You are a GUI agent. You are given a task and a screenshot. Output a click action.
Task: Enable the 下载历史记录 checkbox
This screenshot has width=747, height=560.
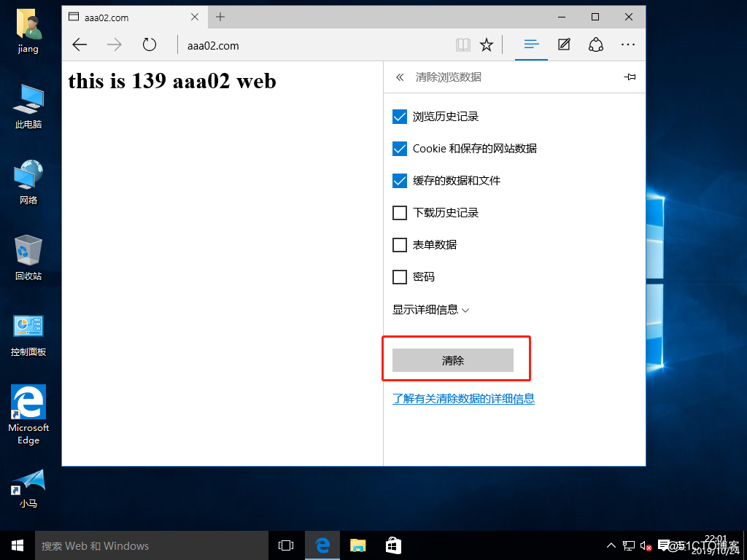(x=399, y=212)
